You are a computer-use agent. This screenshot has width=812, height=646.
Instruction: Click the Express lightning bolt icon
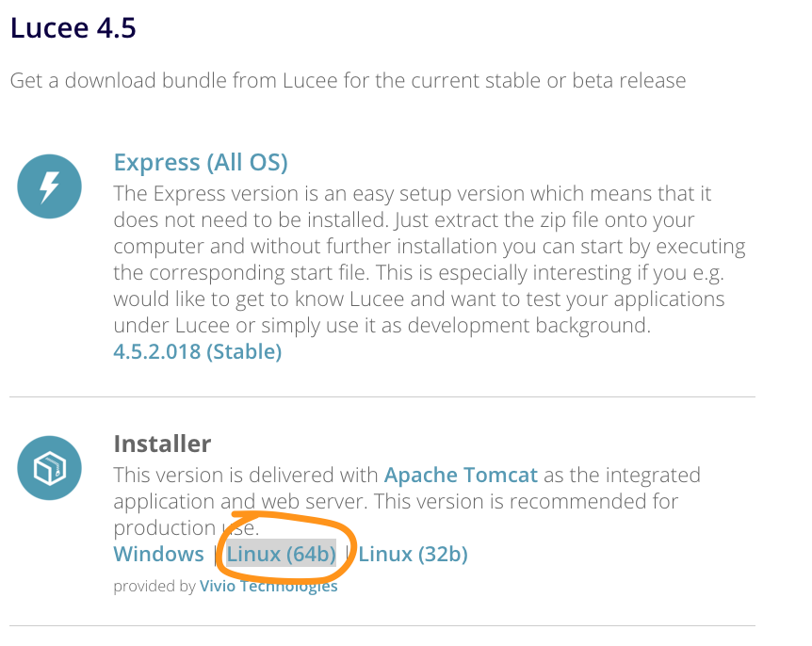pyautogui.click(x=49, y=186)
